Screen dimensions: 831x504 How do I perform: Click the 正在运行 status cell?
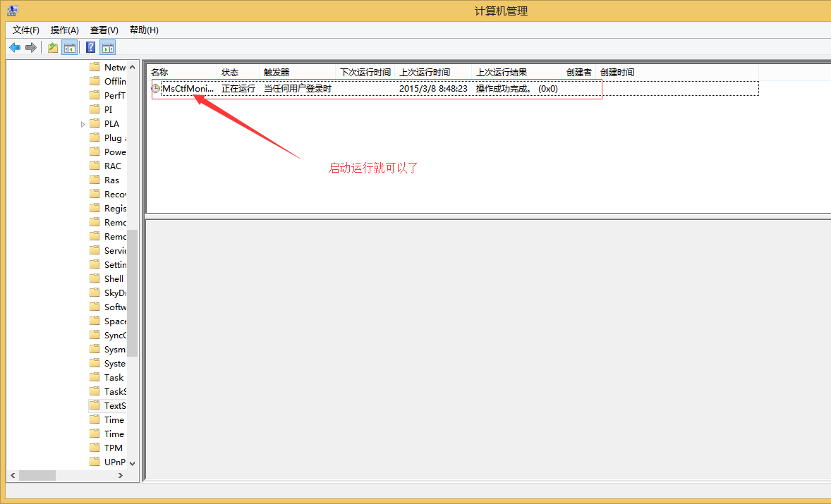238,88
